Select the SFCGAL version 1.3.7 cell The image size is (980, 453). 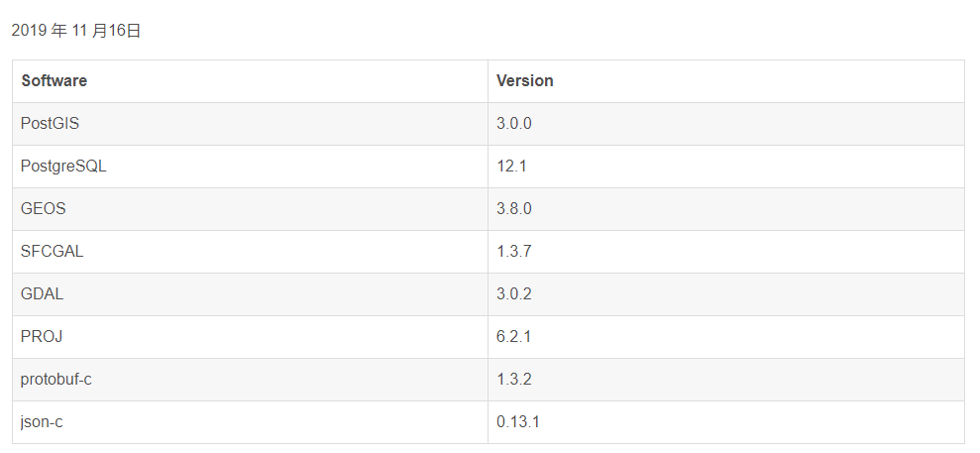514,252
